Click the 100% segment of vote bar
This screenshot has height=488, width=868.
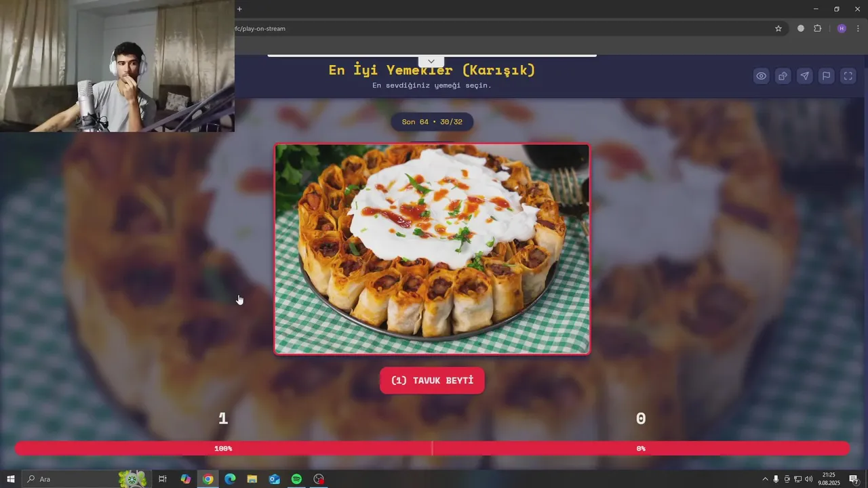[223, 449]
